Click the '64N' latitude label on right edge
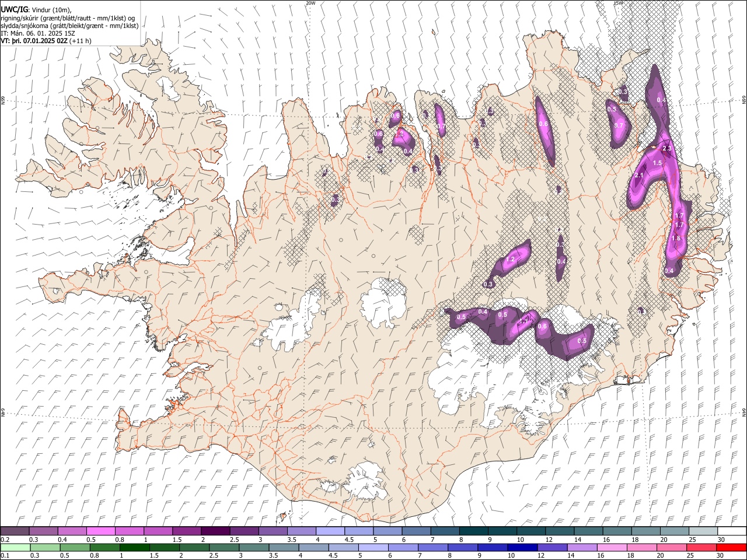Image resolution: width=747 pixels, height=560 pixels. tap(744, 412)
